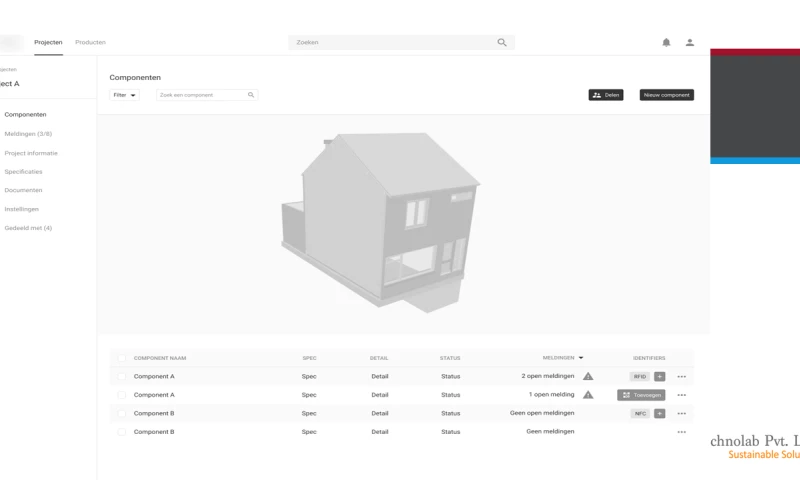Image resolution: width=800 pixels, height=480 pixels.
Task: Open the Filter dropdown
Action: (x=124, y=95)
